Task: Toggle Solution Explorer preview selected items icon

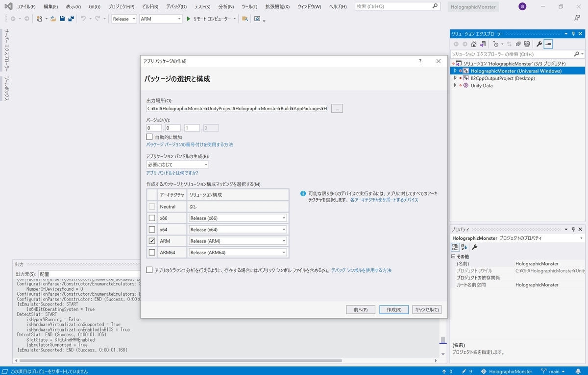Action: click(x=548, y=44)
